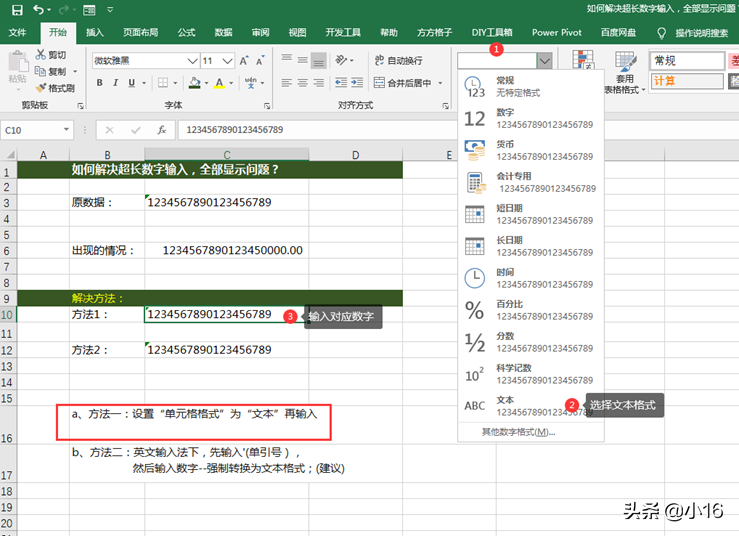Image resolution: width=739 pixels, height=536 pixels.
Task: Select the Scientific (科学记数) format option
Action: pyautogui.click(x=531, y=374)
